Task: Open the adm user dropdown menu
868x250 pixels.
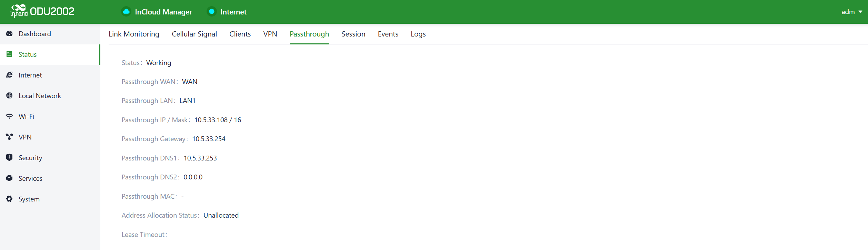Action: [x=851, y=12]
